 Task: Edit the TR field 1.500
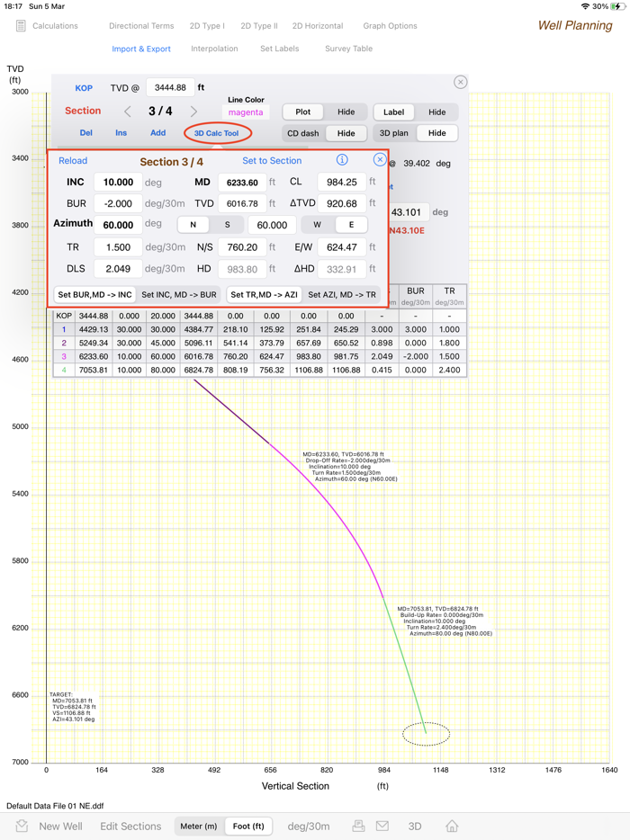(118, 247)
